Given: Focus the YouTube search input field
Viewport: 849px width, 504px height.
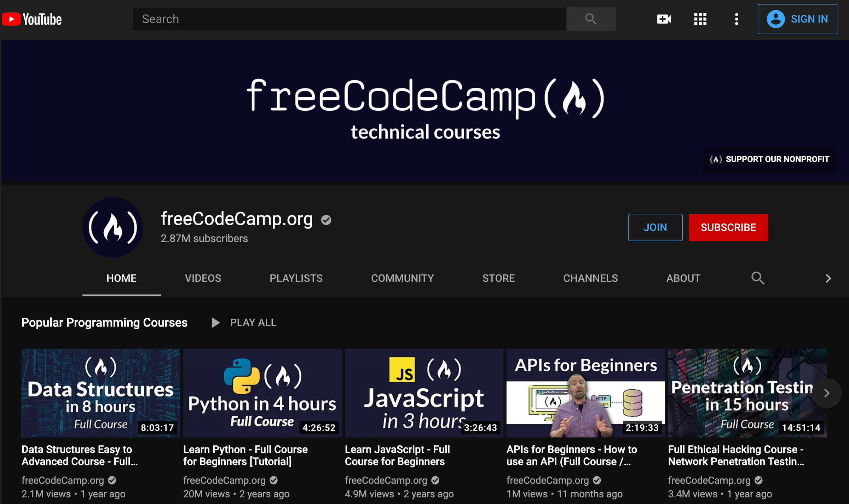Looking at the screenshot, I should point(349,19).
